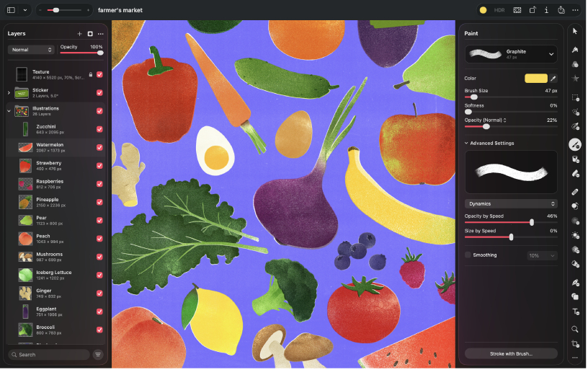Click the Peach layer thumbnail
The image size is (588, 370).
point(26,239)
